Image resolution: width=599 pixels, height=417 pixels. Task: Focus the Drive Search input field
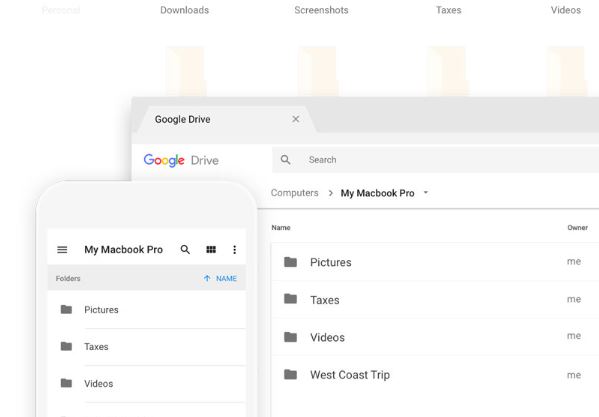click(435, 160)
